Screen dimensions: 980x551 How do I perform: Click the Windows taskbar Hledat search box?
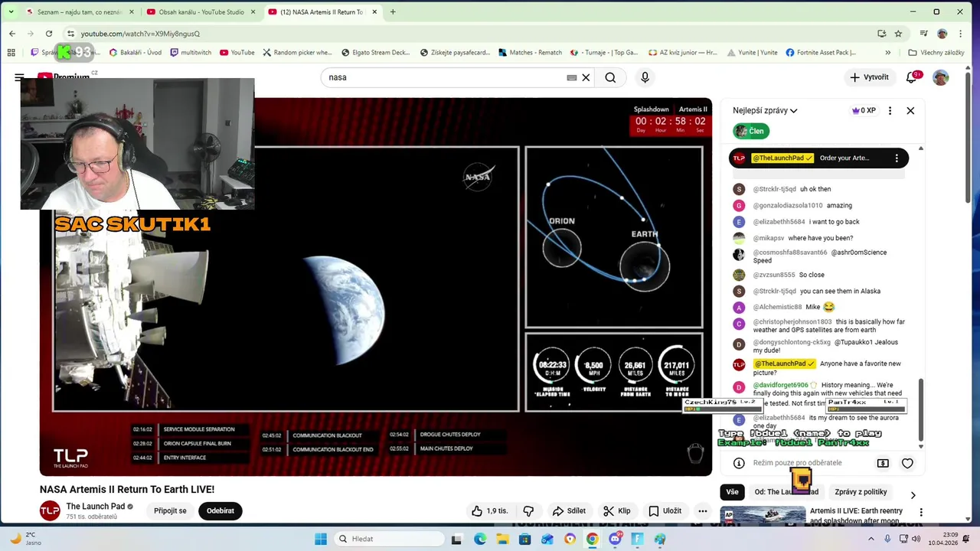pos(387,539)
